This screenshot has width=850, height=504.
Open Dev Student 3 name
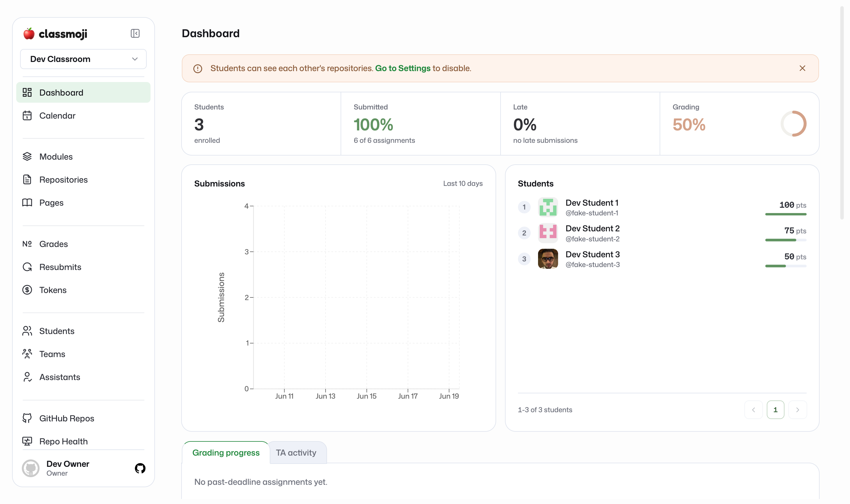coord(593,254)
